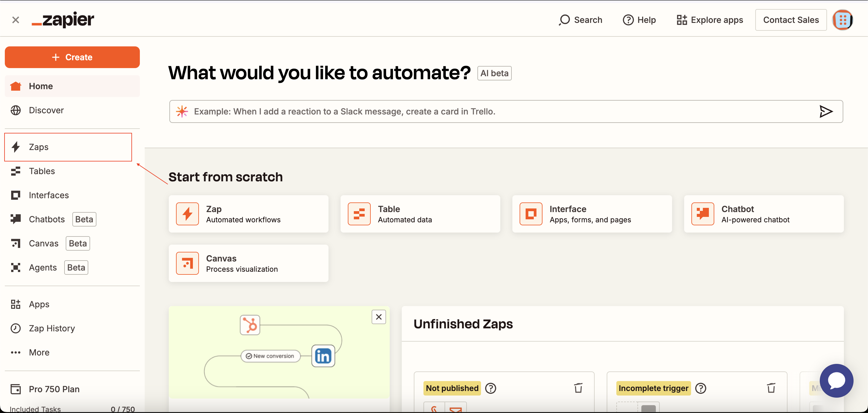Screen dimensions: 868x413
Task: Click the help icon beside Not published
Action: (x=491, y=388)
